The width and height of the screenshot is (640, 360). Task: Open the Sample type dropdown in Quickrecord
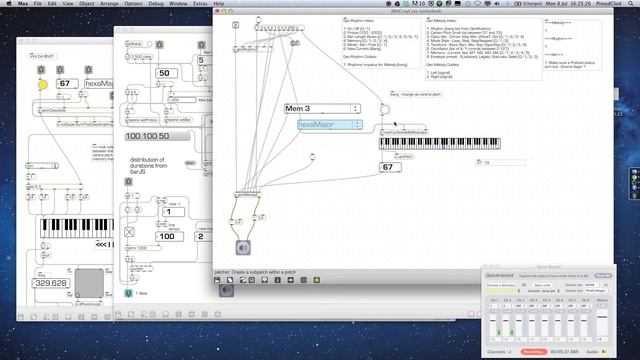click(596, 291)
